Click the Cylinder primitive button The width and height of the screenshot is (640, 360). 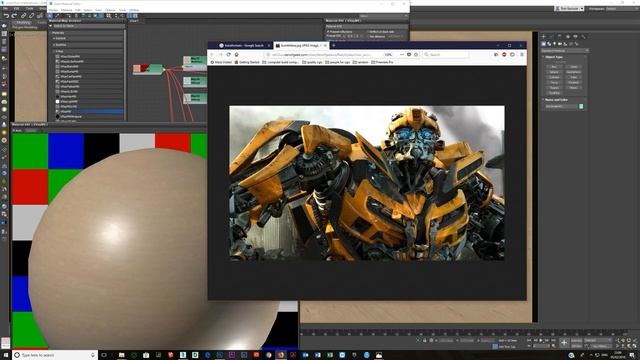click(554, 77)
